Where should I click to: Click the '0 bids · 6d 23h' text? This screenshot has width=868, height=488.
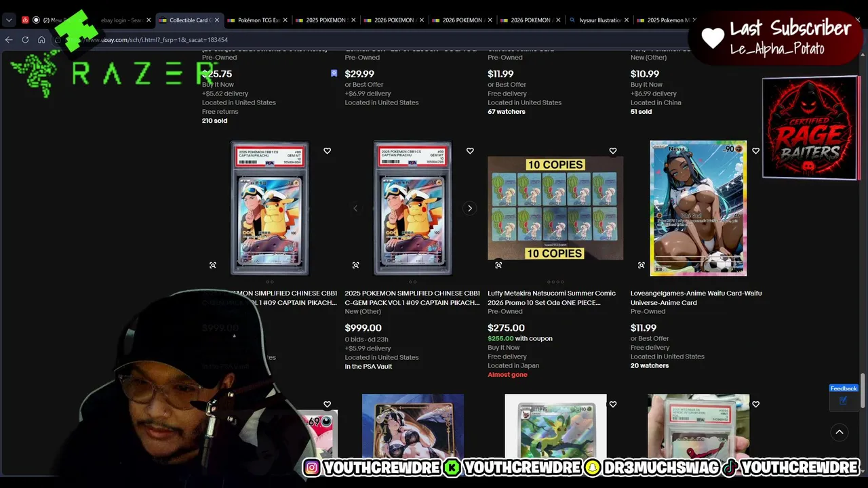click(366, 340)
